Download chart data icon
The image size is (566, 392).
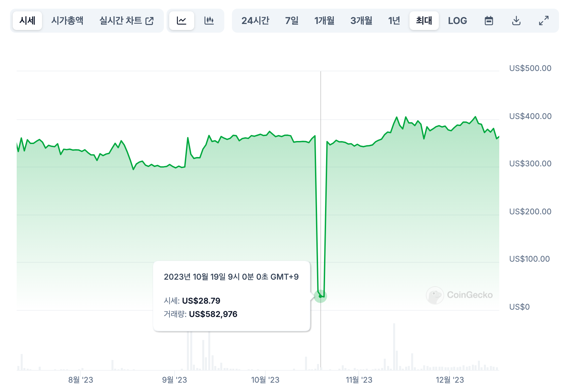pos(516,21)
